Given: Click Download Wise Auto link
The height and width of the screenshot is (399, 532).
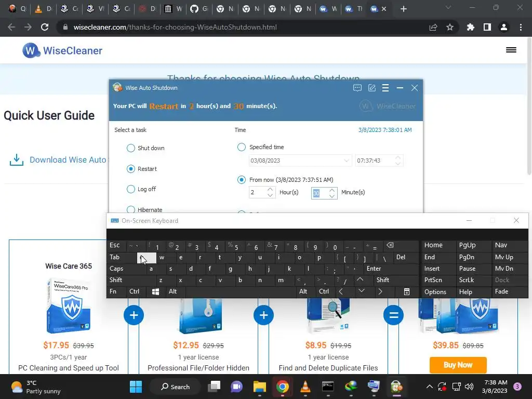Looking at the screenshot, I should click(x=68, y=160).
